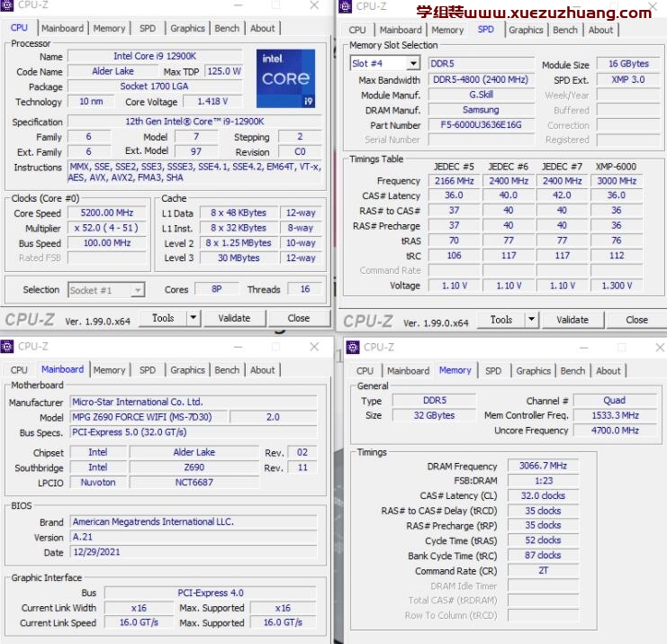Click Tools button in SPD window
The width and height of the screenshot is (667, 644).
point(501,320)
